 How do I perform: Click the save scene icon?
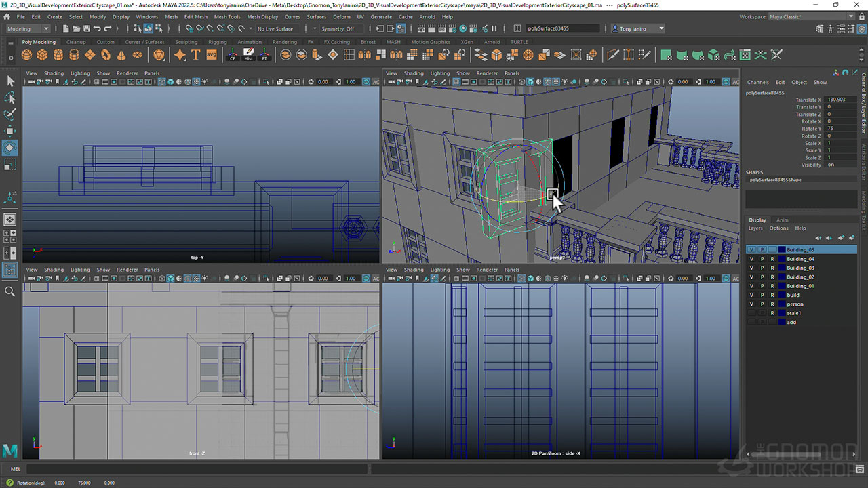coord(87,28)
